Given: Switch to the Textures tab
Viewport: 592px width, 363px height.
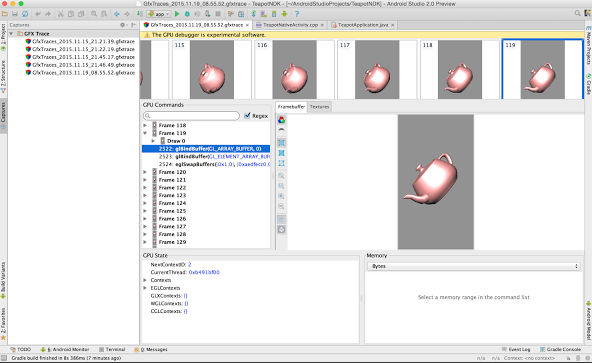Looking at the screenshot, I should 319,107.
